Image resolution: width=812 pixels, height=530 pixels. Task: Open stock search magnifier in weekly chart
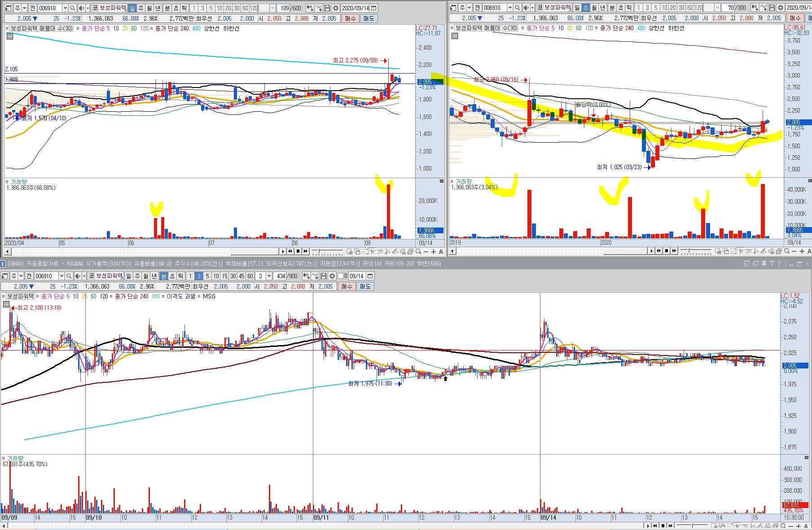point(517,8)
